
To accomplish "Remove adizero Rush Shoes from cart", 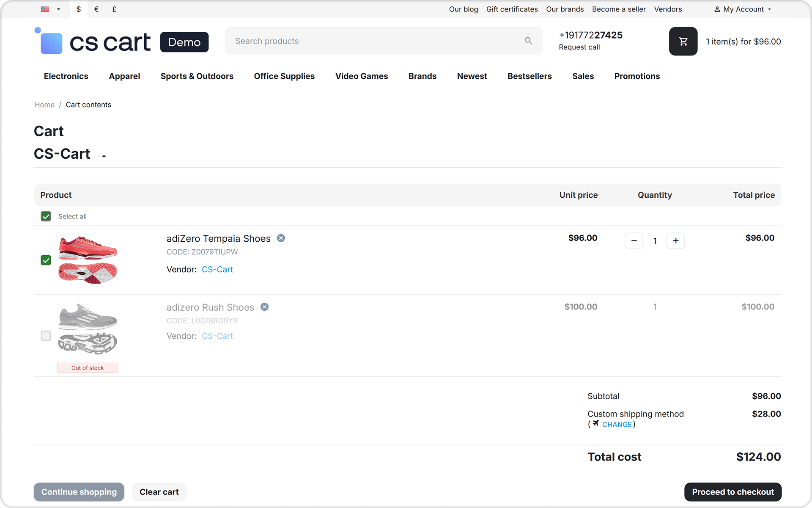I will (x=264, y=307).
